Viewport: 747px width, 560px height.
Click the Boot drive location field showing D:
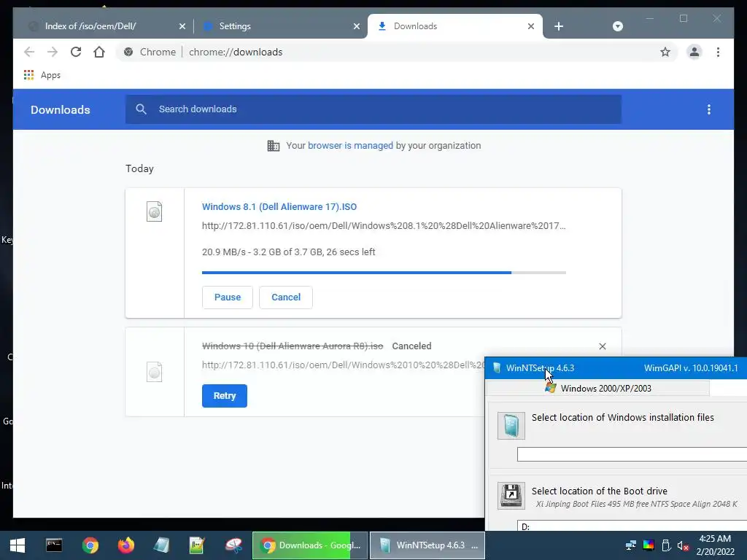[632, 526]
